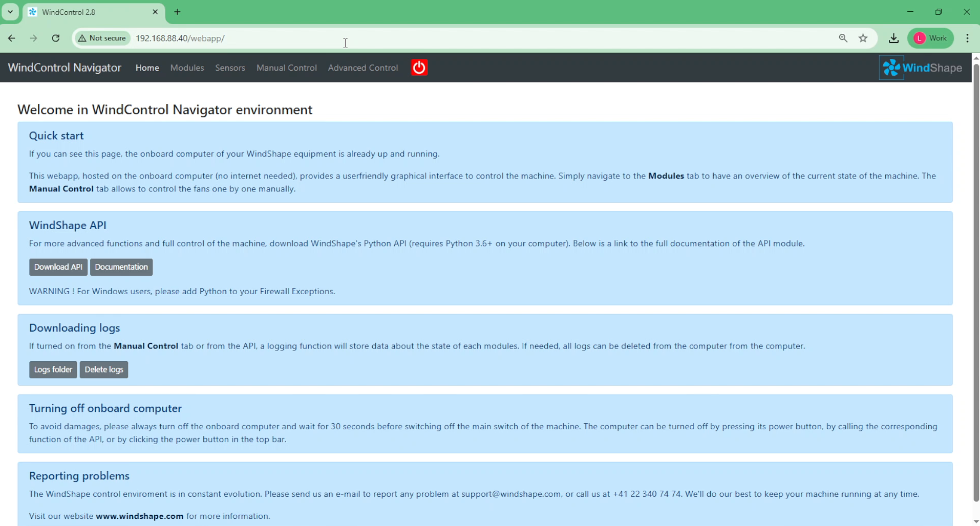This screenshot has width=980, height=526.
Task: Click the WindShape logo in navbar
Action: point(921,68)
